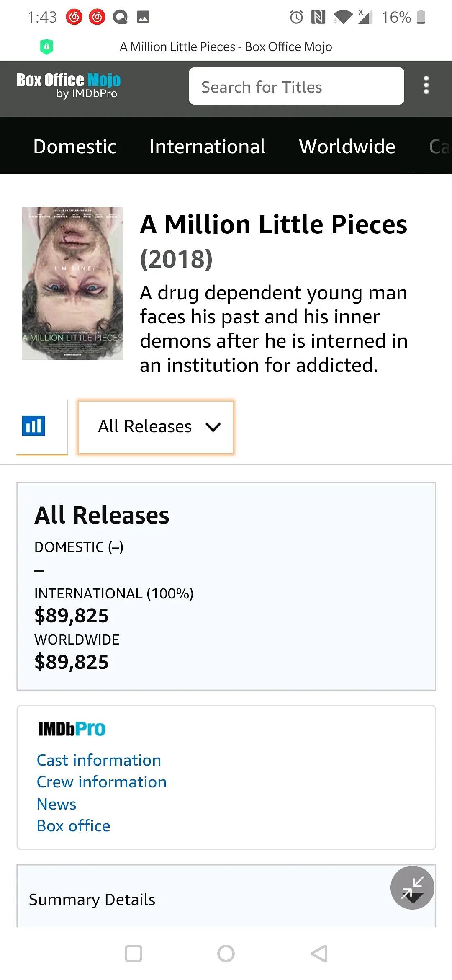The height and width of the screenshot is (980, 452).
Task: Follow the Crew information link
Action: [x=102, y=782]
